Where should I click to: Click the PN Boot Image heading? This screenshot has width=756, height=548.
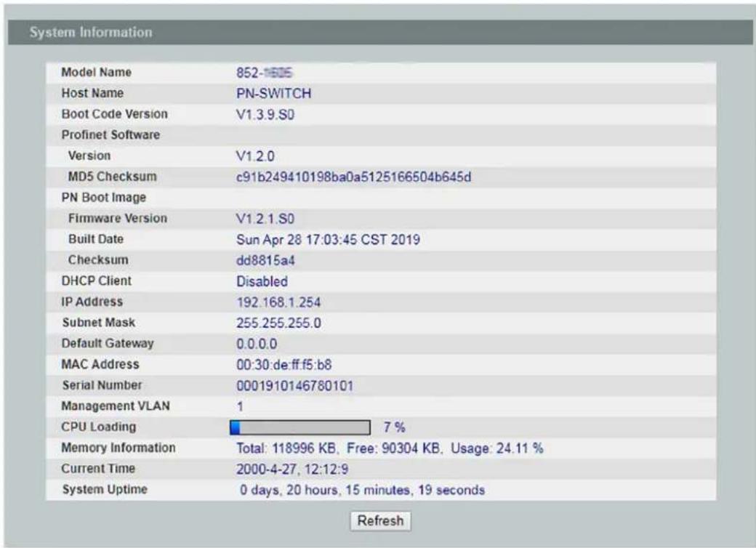(104, 198)
